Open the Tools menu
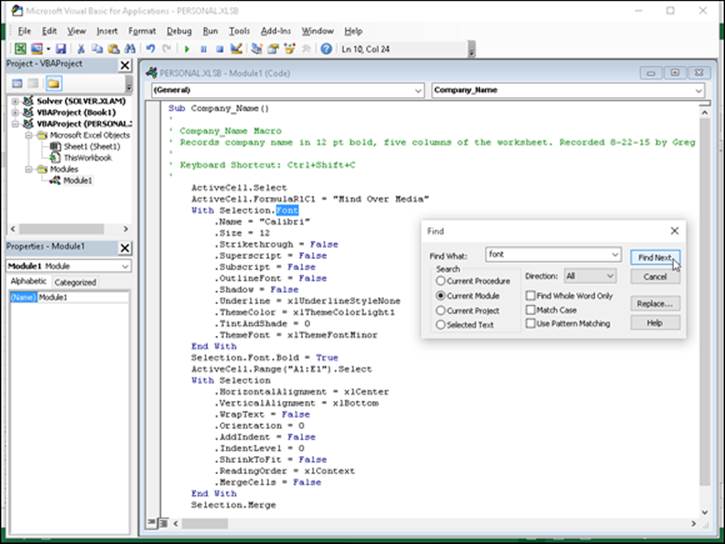 pyautogui.click(x=239, y=31)
